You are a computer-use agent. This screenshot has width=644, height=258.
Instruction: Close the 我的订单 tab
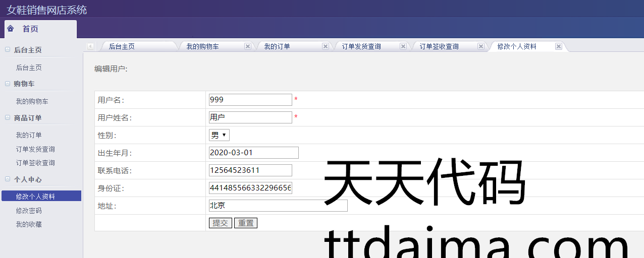click(x=326, y=46)
